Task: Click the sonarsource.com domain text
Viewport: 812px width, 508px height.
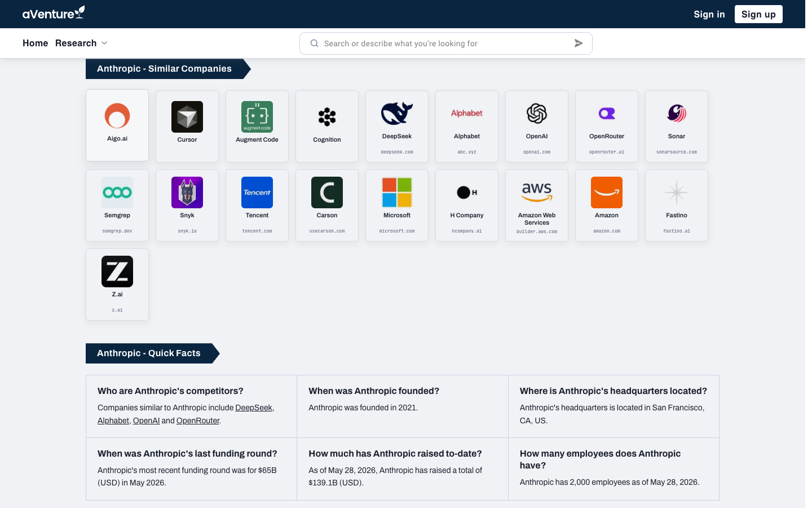Action: click(x=677, y=152)
